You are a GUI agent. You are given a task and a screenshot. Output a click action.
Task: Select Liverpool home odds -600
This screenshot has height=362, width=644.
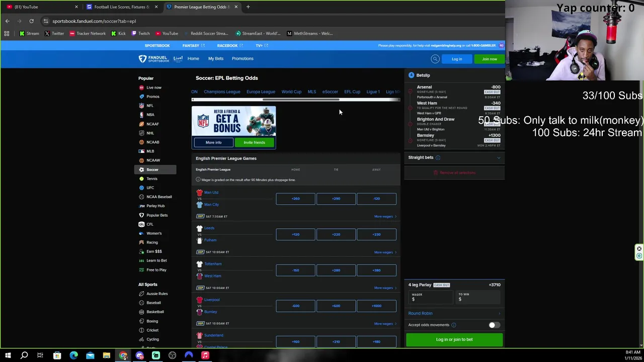click(295, 306)
